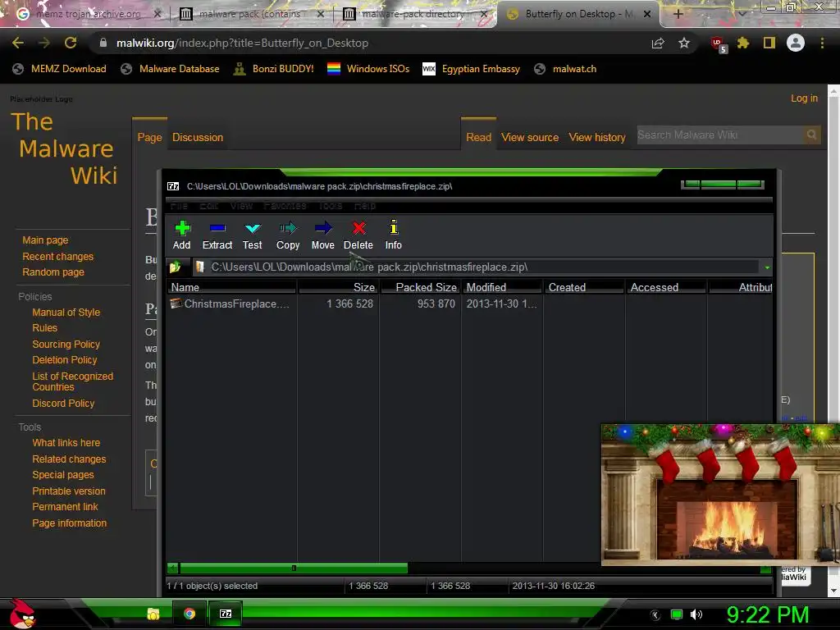The image size is (840, 630).
Task: Open the Chrome profile avatar
Action: pyautogui.click(x=796, y=43)
